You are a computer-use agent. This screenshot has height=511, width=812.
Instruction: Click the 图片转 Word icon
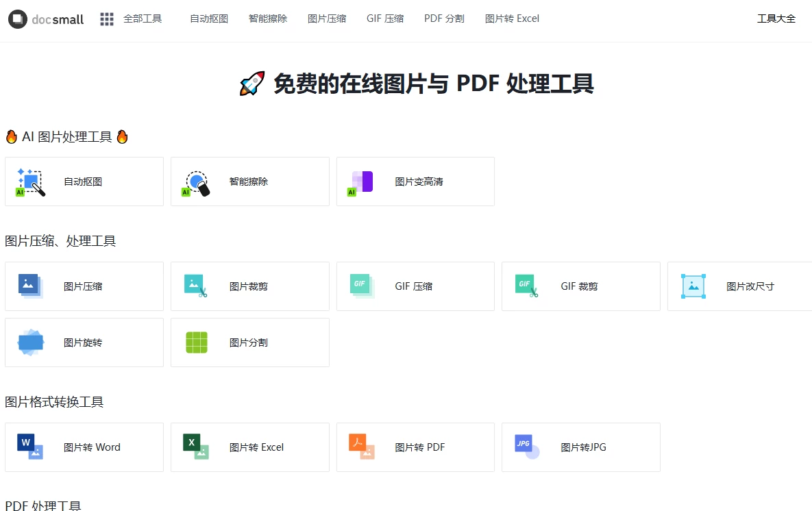click(x=30, y=447)
